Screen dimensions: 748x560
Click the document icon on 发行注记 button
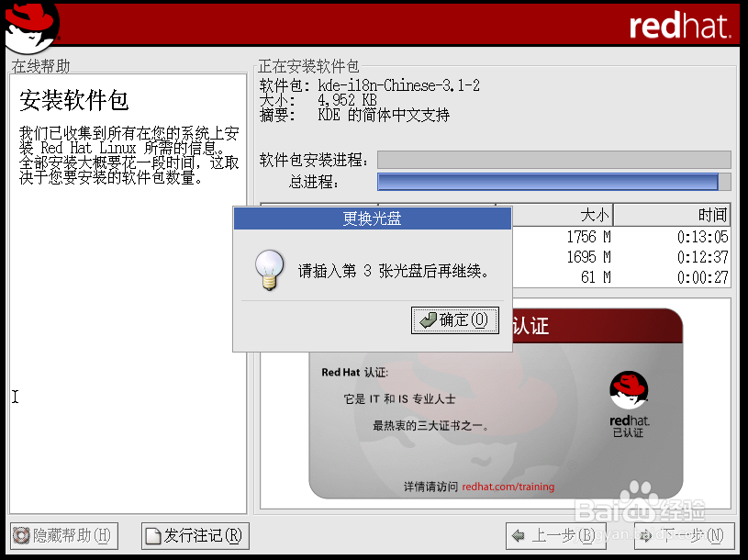(x=152, y=536)
